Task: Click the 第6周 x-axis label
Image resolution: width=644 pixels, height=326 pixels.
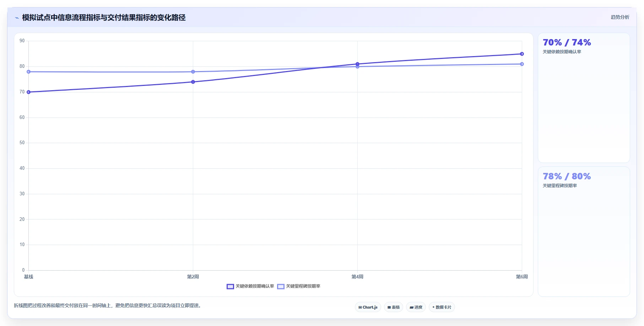Action: (x=522, y=277)
